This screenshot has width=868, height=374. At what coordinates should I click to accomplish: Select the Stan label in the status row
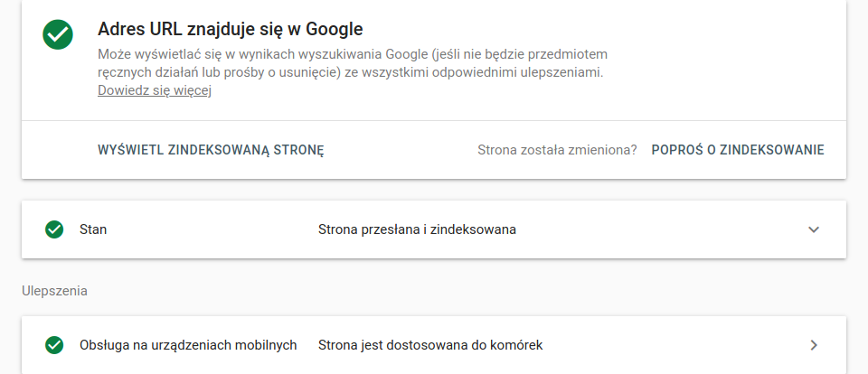(x=93, y=229)
